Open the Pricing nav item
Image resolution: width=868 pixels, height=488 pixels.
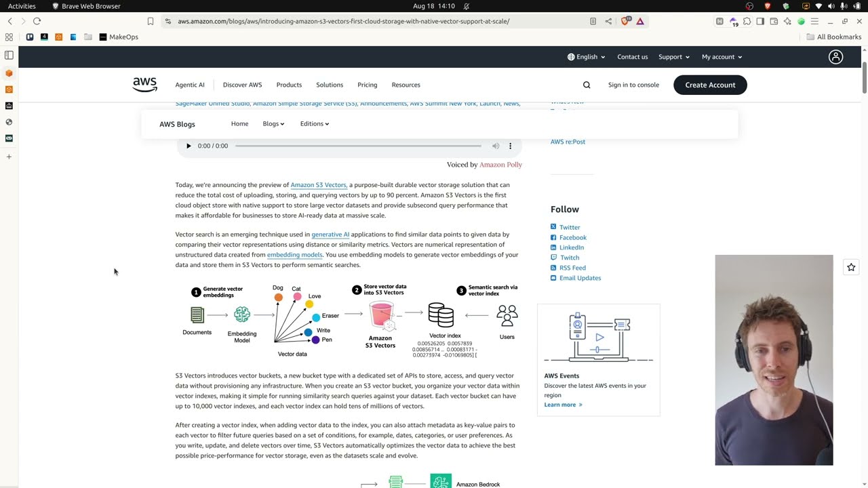point(367,85)
